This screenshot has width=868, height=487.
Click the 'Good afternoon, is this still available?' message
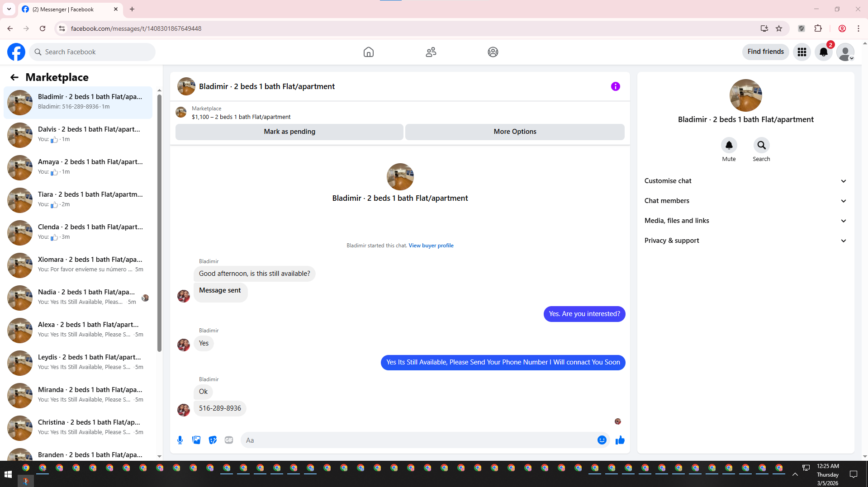[255, 274]
